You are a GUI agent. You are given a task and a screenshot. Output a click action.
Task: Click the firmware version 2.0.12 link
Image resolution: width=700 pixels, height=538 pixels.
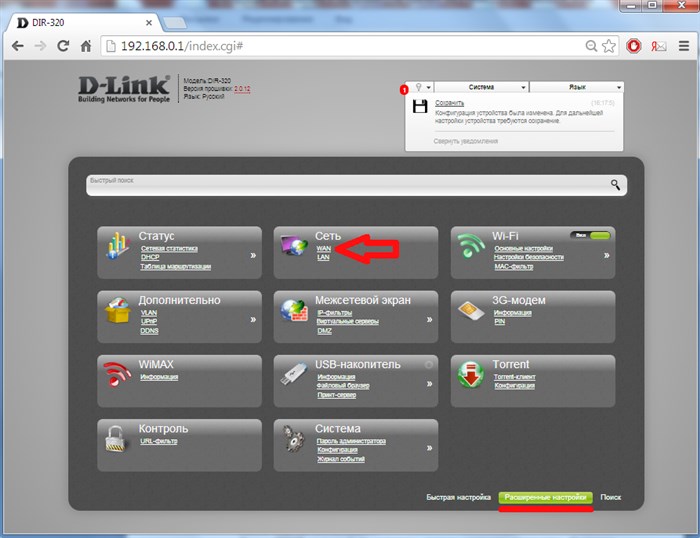(x=242, y=89)
